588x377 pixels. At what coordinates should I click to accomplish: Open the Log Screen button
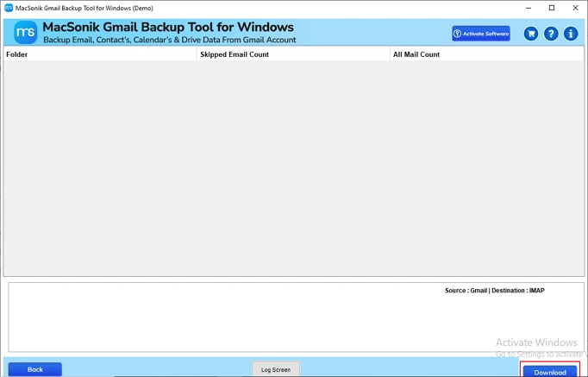coord(276,369)
